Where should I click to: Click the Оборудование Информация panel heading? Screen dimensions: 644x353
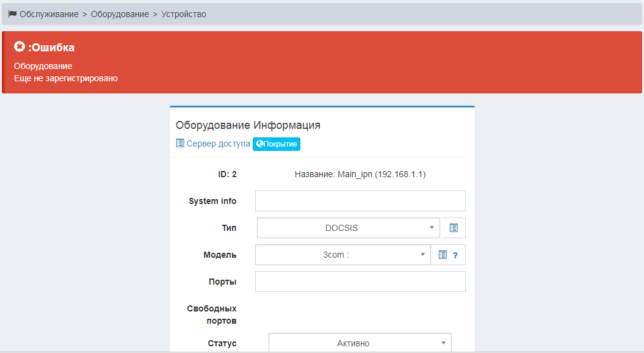[248, 125]
